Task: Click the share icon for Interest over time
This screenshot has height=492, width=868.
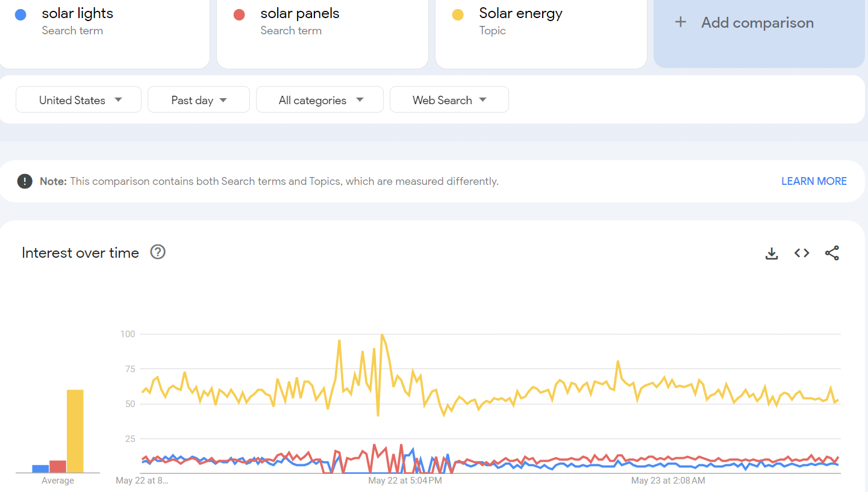Action: (832, 253)
